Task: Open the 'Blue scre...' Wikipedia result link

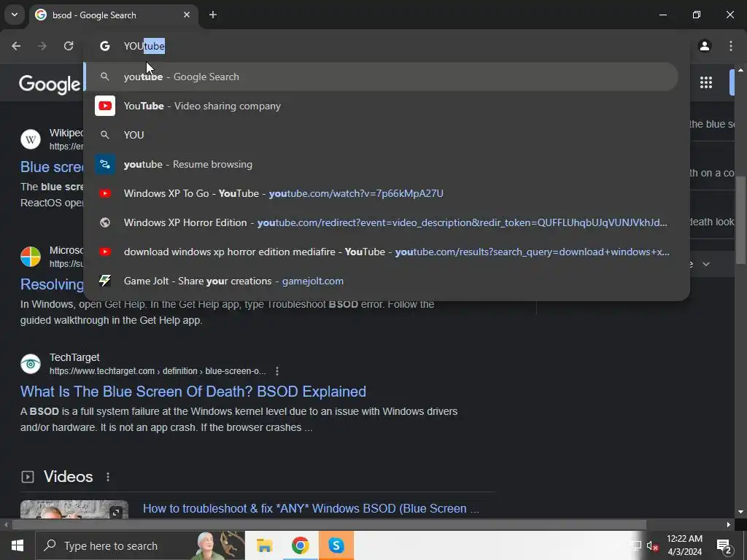Action: point(52,167)
